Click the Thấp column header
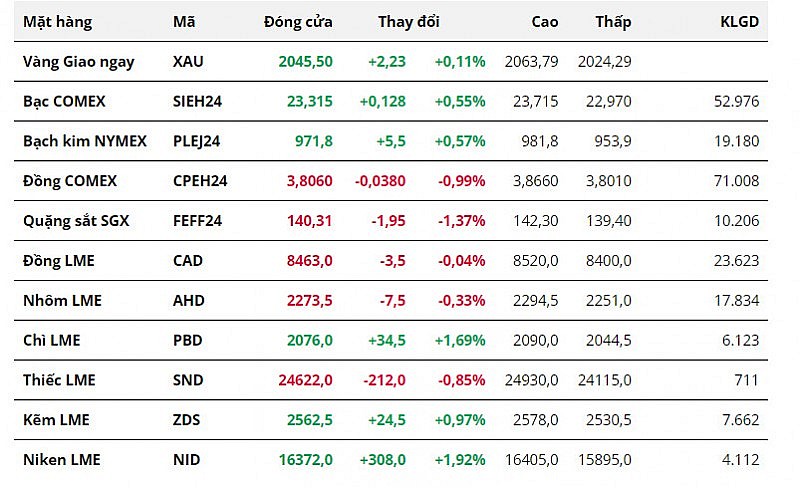 tap(613, 22)
